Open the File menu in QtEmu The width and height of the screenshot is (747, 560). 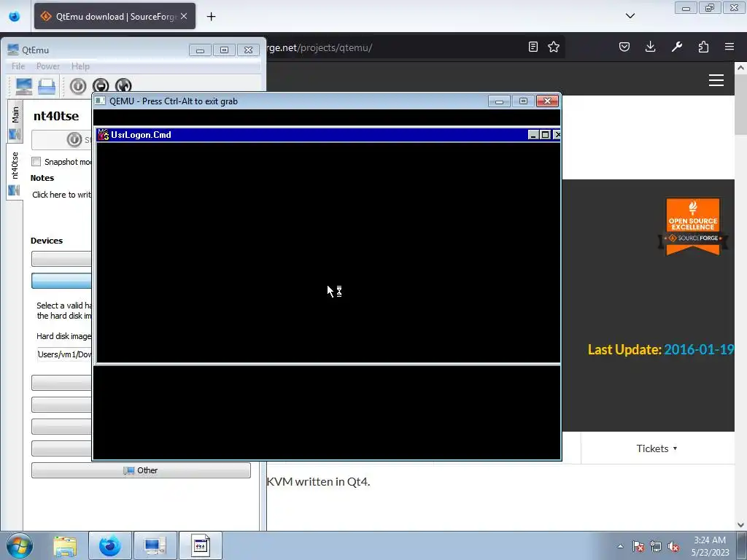coord(18,66)
